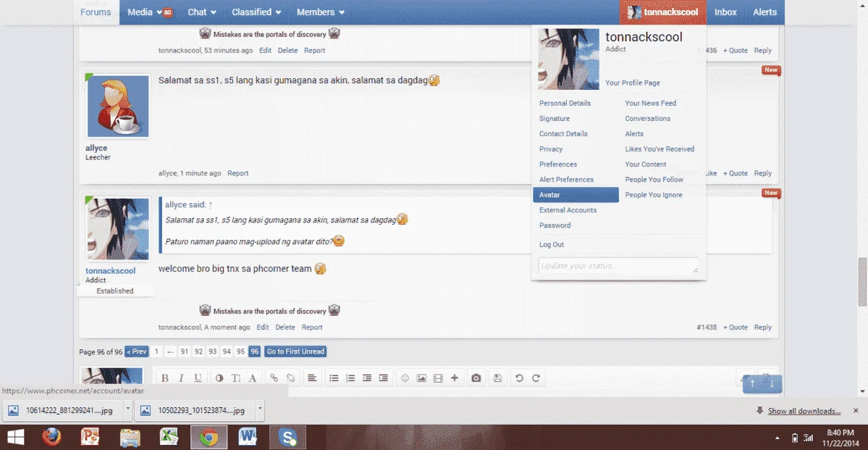This screenshot has width=868, height=450.
Task: Select Personal Details in account menu
Action: [x=565, y=103]
